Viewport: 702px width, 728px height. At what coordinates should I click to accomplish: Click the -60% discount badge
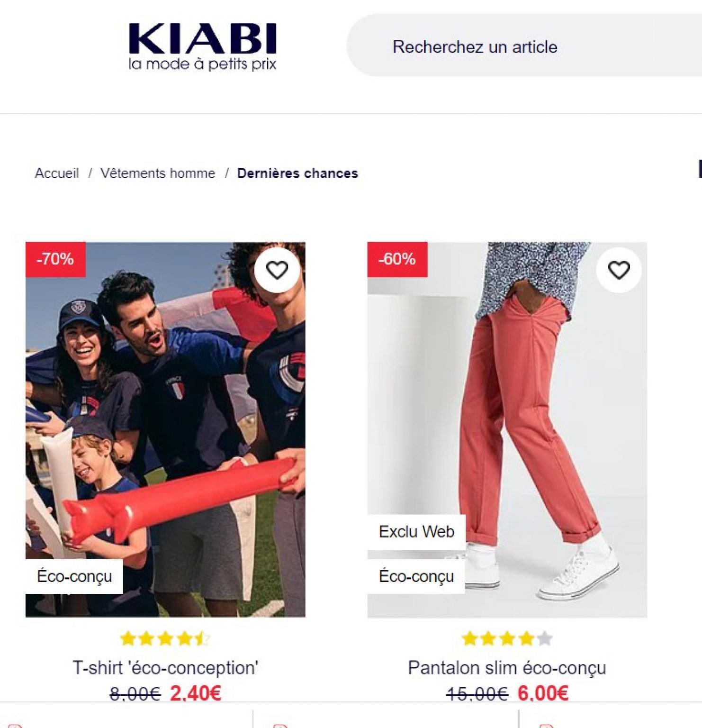[397, 259]
